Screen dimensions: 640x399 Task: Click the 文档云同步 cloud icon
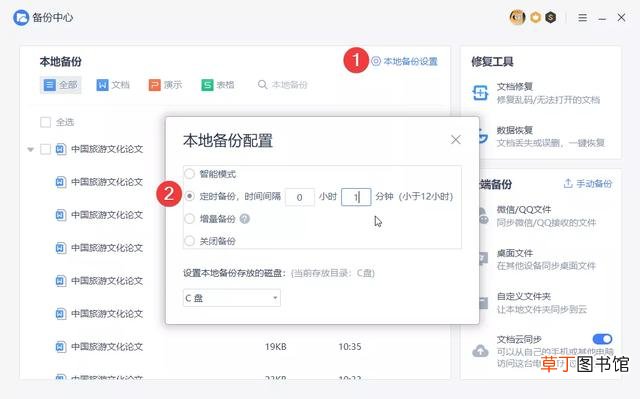[x=480, y=351]
